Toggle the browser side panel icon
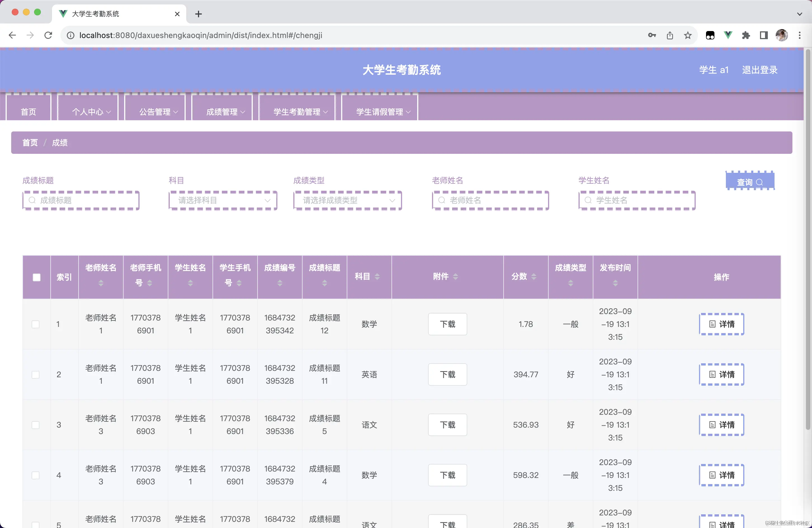Viewport: 812px width, 528px height. (x=764, y=35)
